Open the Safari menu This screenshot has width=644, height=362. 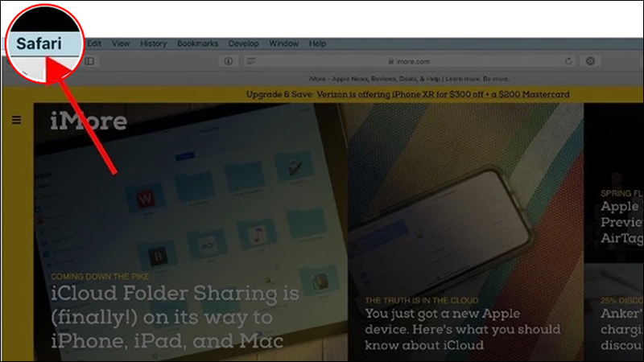tap(39, 43)
